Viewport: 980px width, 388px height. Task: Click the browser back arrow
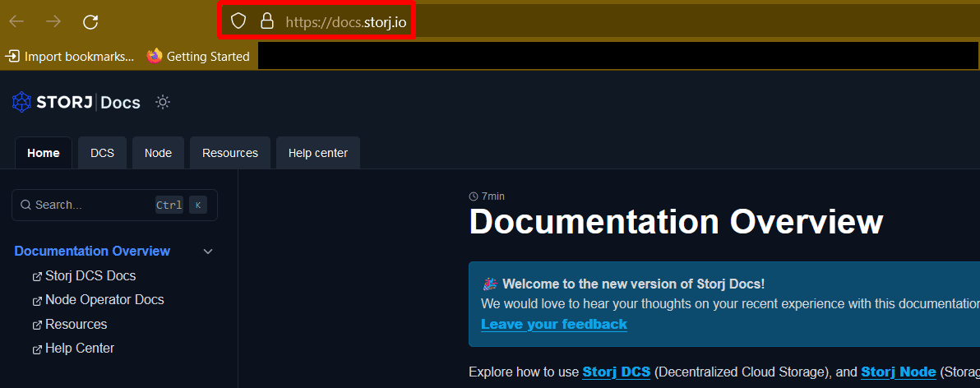tap(16, 21)
